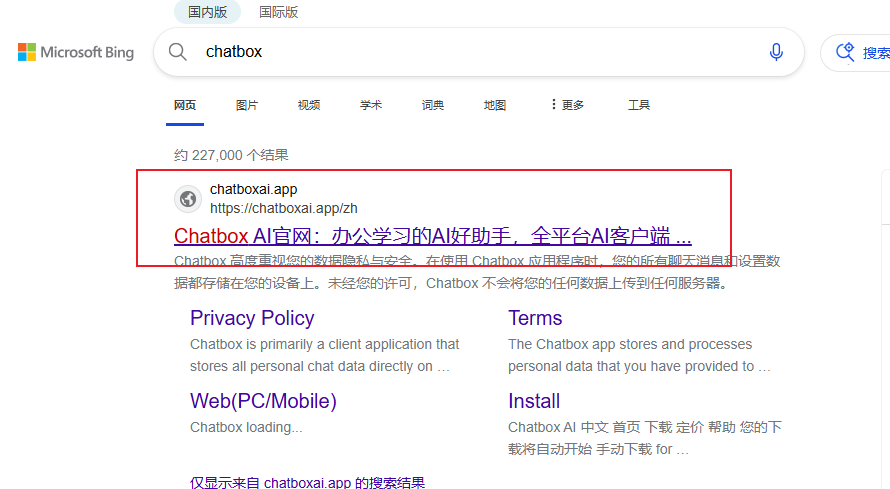Open the 学术 tab
Screen dimensions: 890x489
tap(371, 105)
